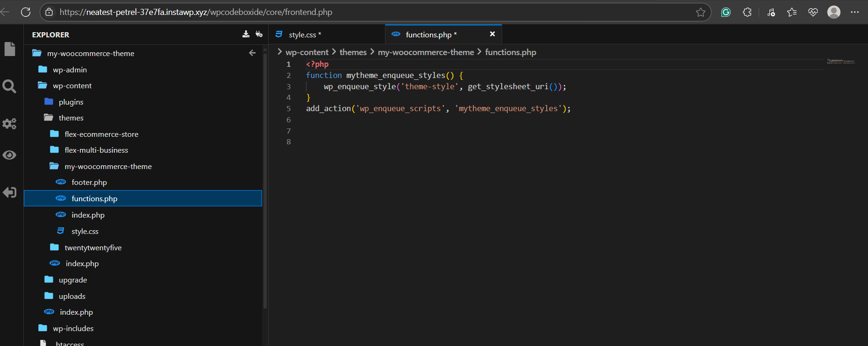868x346 pixels.
Task: Click line number 8 in the gutter
Action: 289,142
